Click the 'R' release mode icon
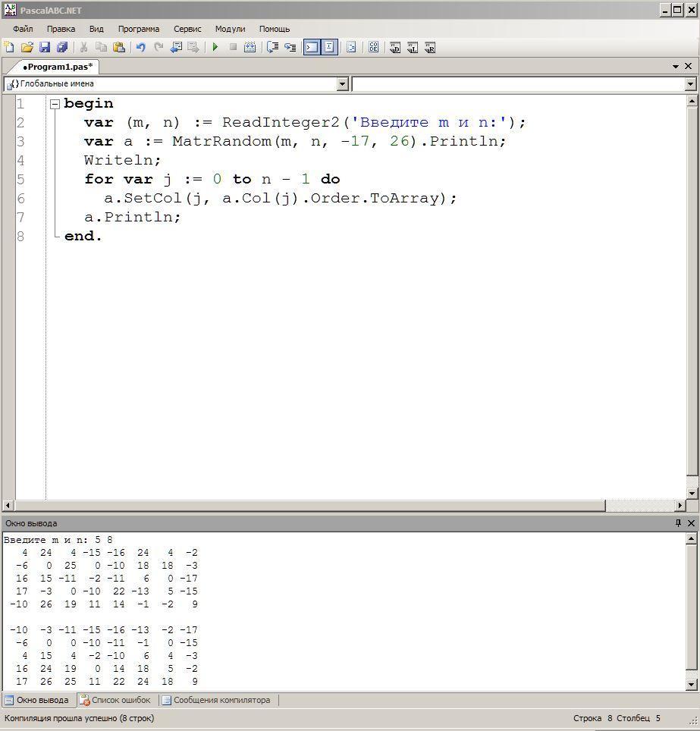The height and width of the screenshot is (731, 700). point(430,48)
